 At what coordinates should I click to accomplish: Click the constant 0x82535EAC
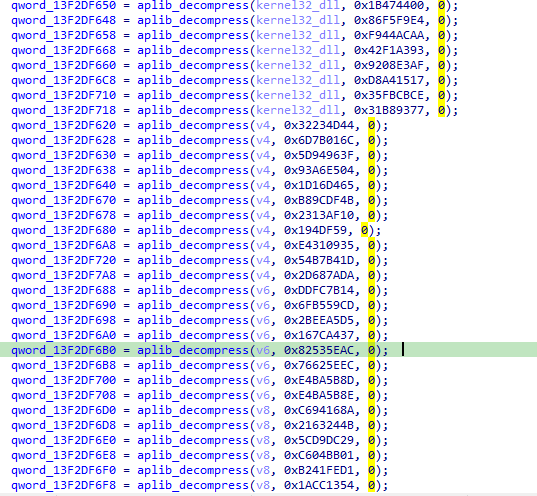[x=319, y=351]
